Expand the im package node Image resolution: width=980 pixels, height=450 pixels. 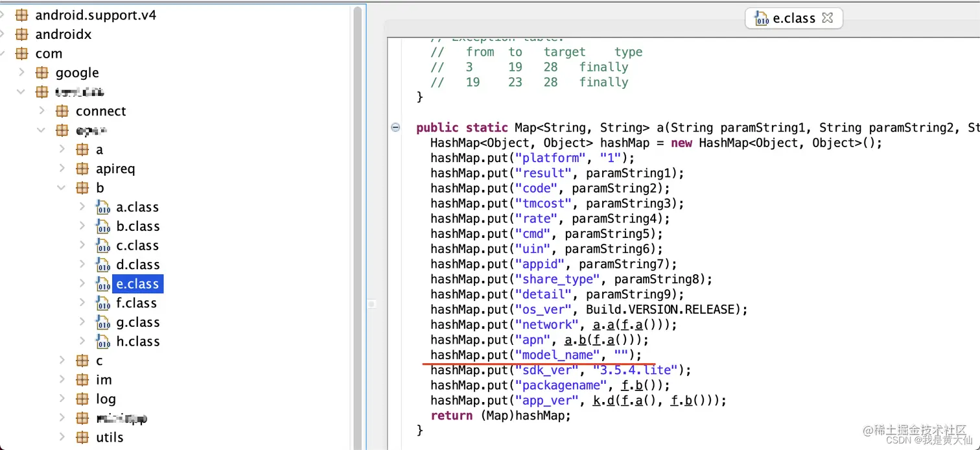point(62,380)
